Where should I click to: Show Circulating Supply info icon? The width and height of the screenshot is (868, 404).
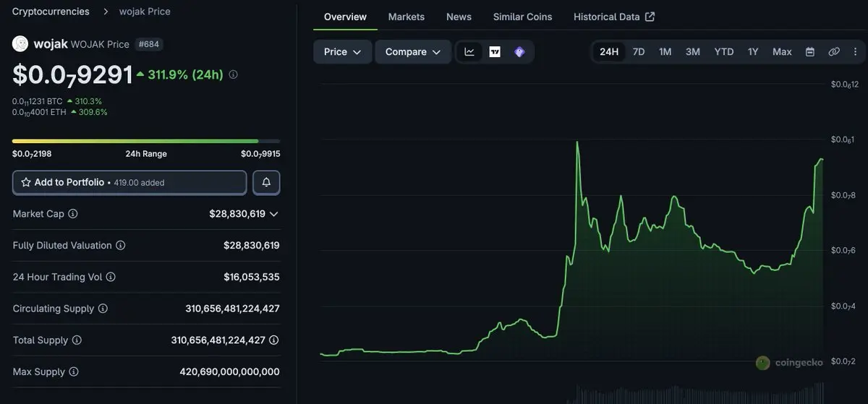pyautogui.click(x=103, y=309)
